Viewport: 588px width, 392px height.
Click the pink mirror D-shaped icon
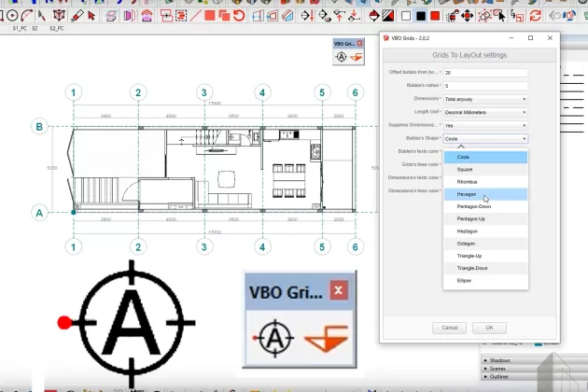point(130,16)
